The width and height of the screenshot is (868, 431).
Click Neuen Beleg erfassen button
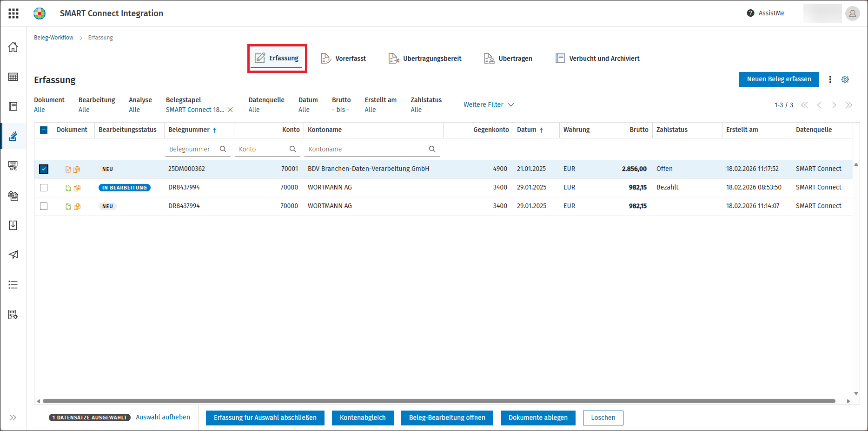tap(779, 79)
